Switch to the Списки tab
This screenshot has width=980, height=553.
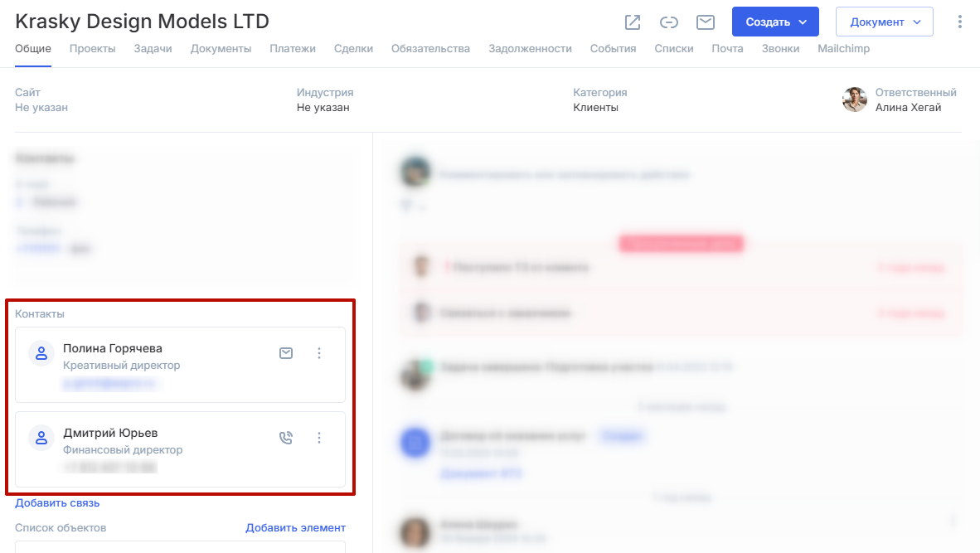(674, 49)
